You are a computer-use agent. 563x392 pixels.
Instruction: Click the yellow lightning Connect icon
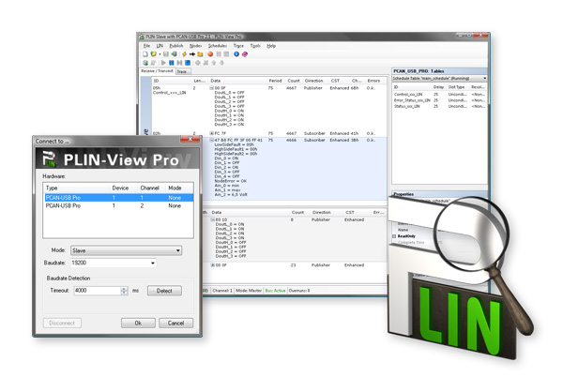point(184,54)
